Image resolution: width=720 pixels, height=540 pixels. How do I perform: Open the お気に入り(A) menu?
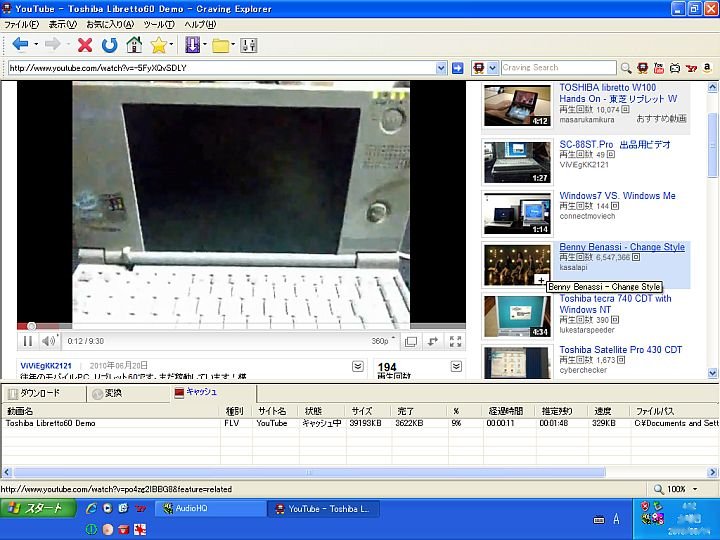point(110,24)
